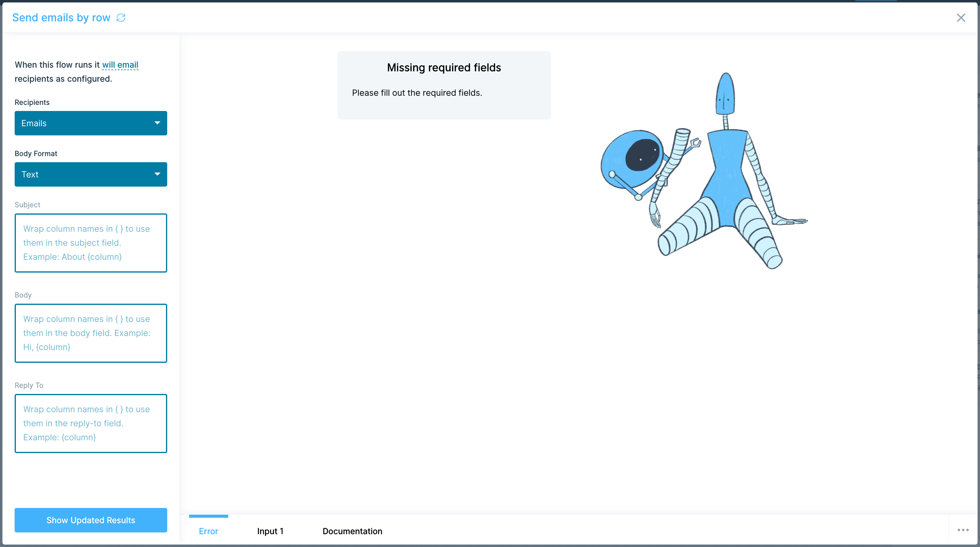Click the refresh icon beside the title
980x547 pixels.
[121, 18]
